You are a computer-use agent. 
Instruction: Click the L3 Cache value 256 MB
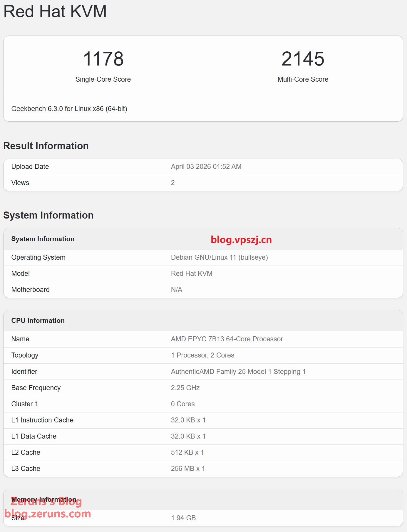pos(188,469)
